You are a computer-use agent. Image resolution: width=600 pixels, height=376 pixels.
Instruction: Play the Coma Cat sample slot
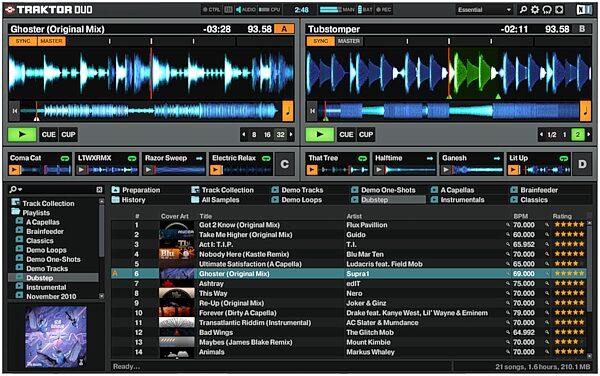(x=15, y=169)
